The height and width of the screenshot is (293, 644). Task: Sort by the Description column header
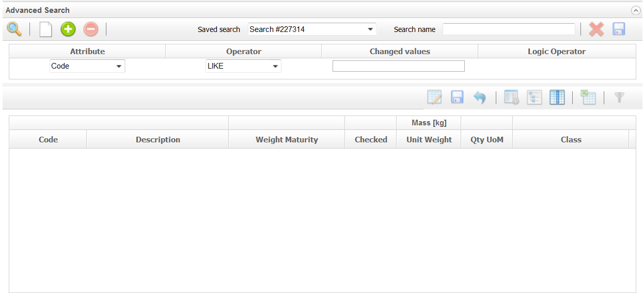pos(158,140)
